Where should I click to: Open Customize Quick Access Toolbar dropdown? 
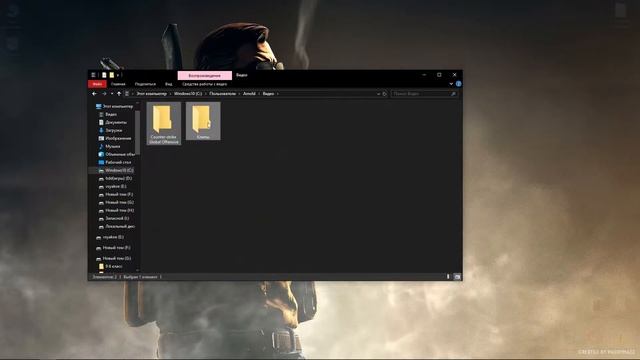[x=118, y=75]
